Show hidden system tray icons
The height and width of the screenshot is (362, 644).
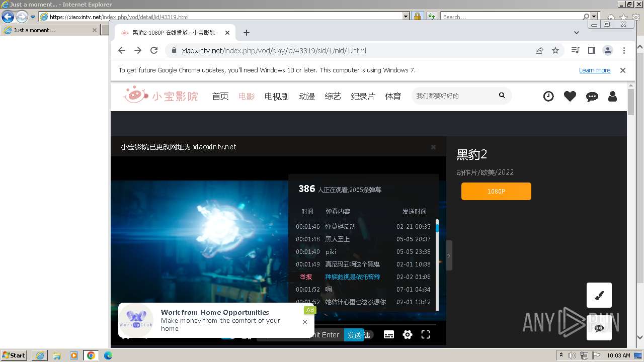pos(561,355)
